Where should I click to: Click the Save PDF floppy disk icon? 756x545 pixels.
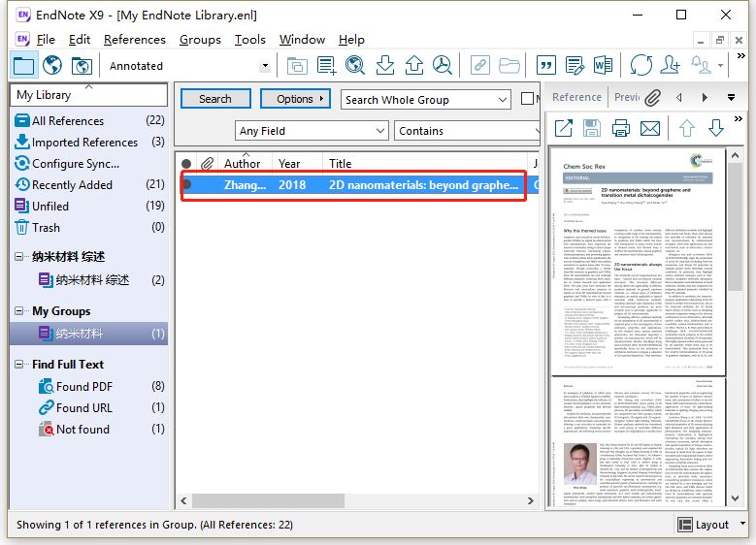pos(592,128)
